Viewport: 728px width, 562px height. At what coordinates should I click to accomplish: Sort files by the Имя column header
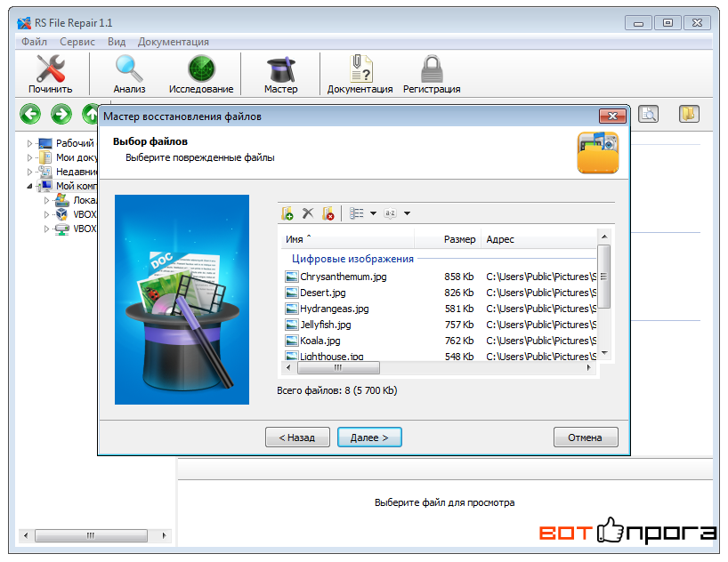click(348, 239)
